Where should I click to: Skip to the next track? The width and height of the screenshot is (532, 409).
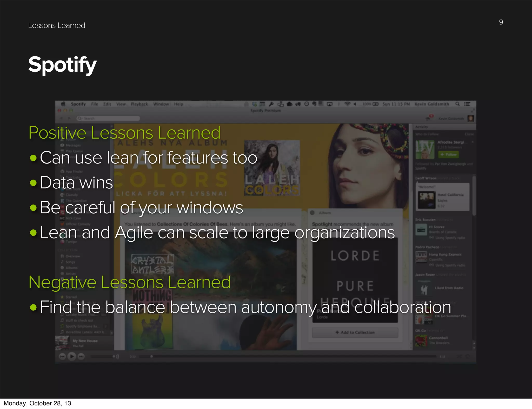pyautogui.click(x=81, y=357)
